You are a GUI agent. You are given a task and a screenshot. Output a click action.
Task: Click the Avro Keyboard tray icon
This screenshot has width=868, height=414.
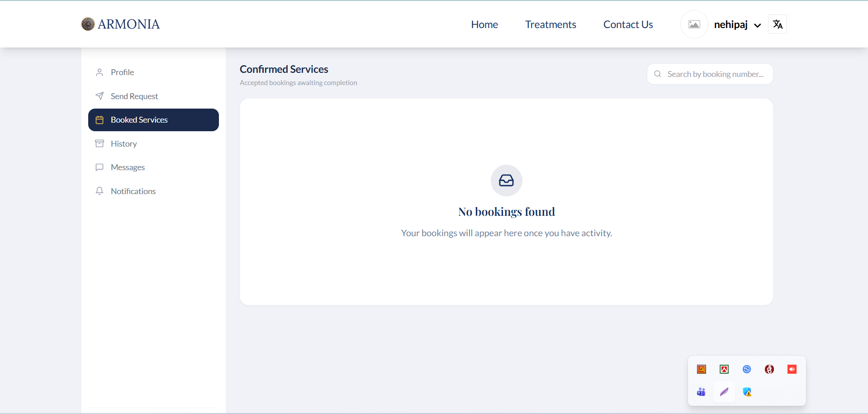pos(702,369)
